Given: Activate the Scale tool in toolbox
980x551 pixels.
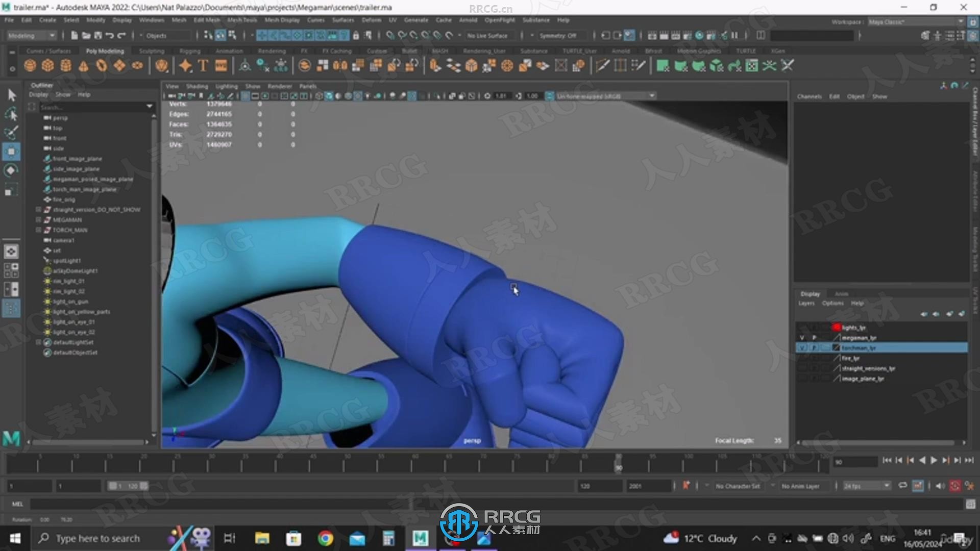Looking at the screenshot, I should coord(11,190).
